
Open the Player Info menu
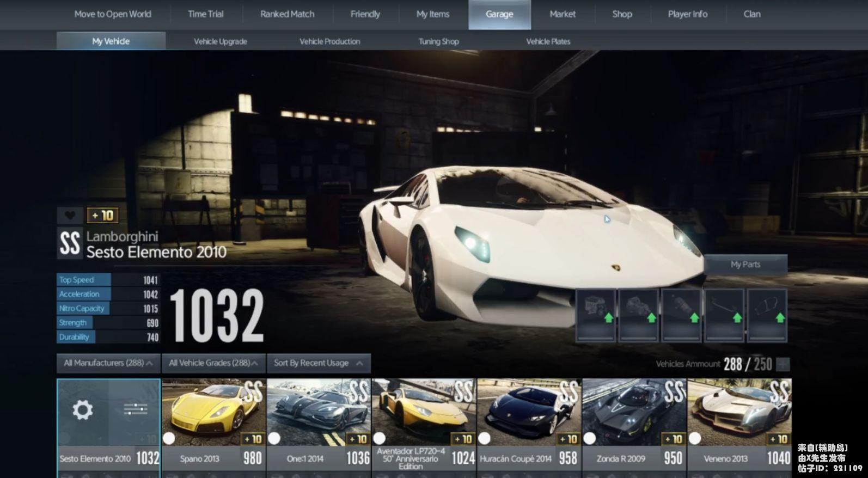[688, 14]
